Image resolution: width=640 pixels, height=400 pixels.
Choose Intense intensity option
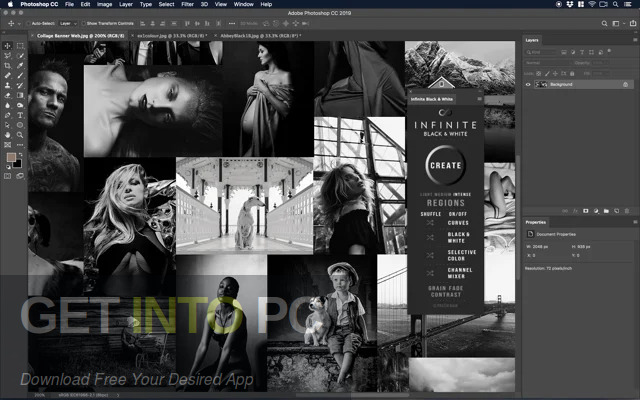(x=462, y=194)
